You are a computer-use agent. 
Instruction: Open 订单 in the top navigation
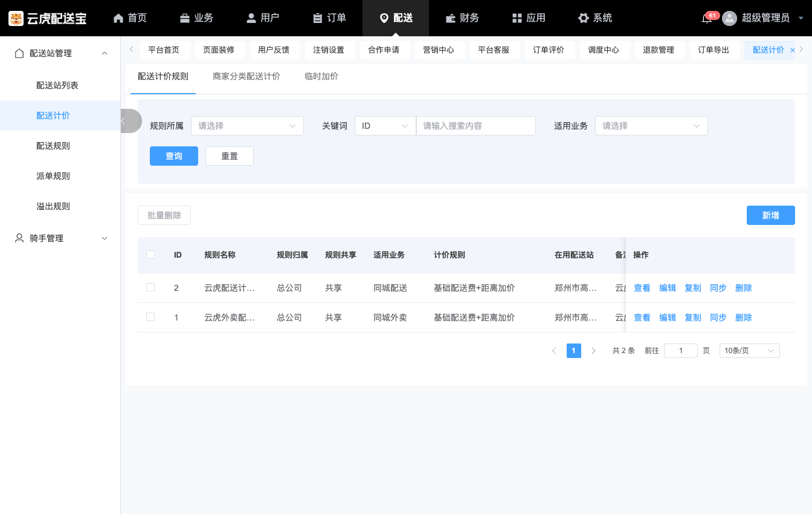329,18
